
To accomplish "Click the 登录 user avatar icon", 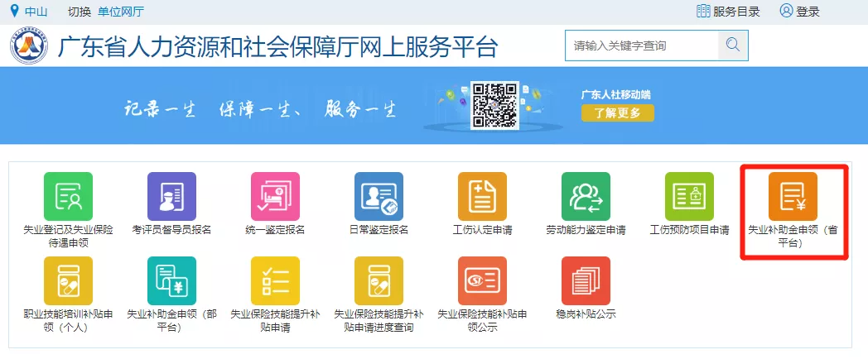I will 786,11.
